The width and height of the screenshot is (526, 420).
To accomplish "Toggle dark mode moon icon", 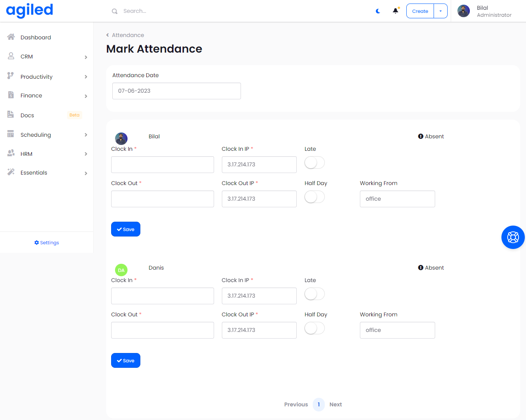I will point(378,11).
